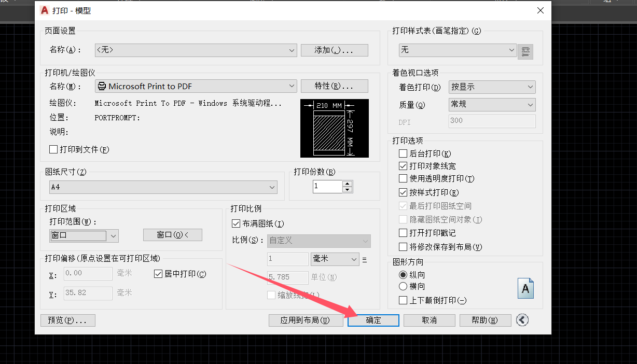Click the paper size preview thumbnail
Image resolution: width=637 pixels, height=364 pixels.
point(335,128)
